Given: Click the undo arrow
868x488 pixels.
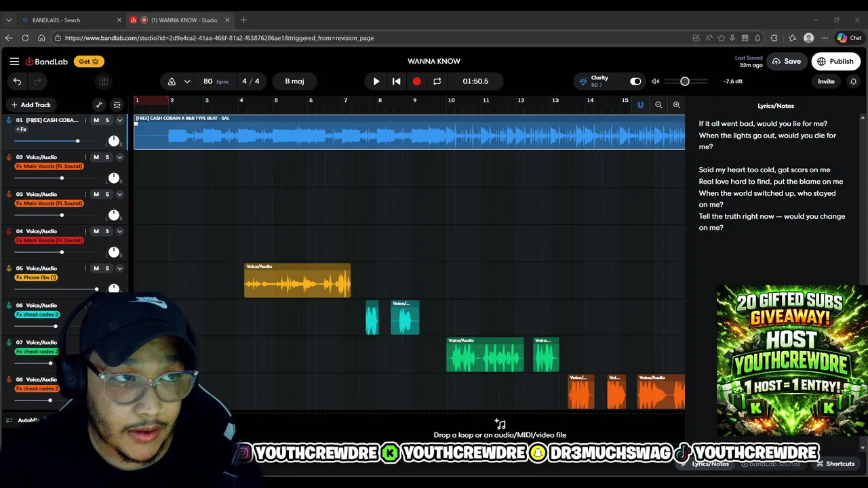Looking at the screenshot, I should 17,81.
